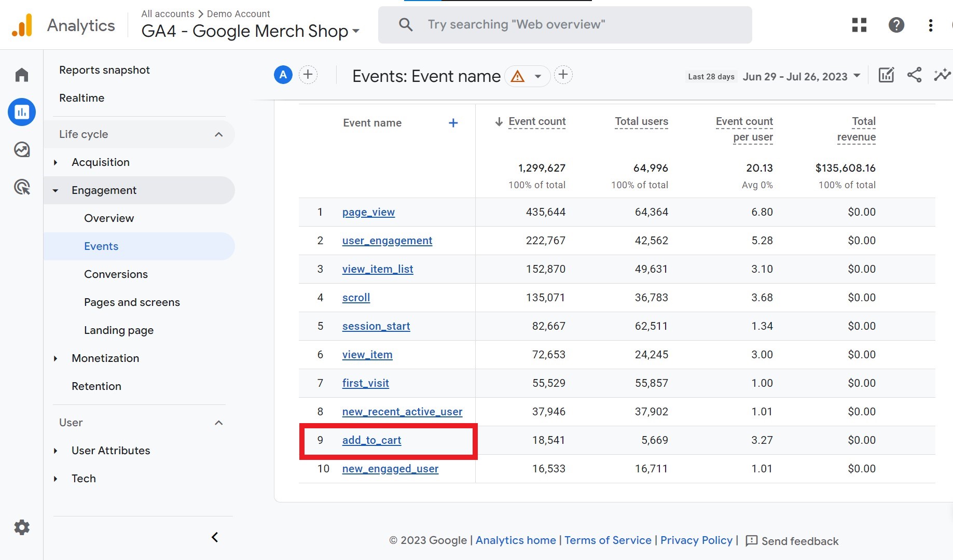Open the customize report pencil icon

pos(886,75)
